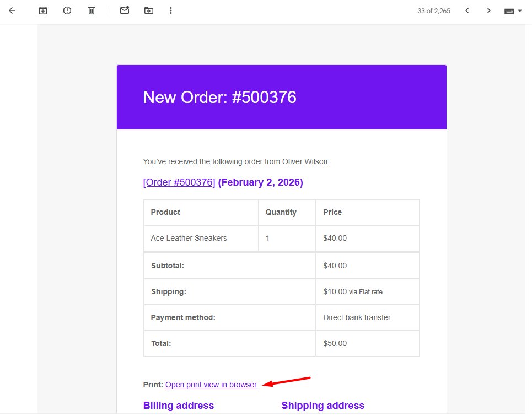The height and width of the screenshot is (416, 532).
Task: Navigate to the older conversation
Action: 488,10
